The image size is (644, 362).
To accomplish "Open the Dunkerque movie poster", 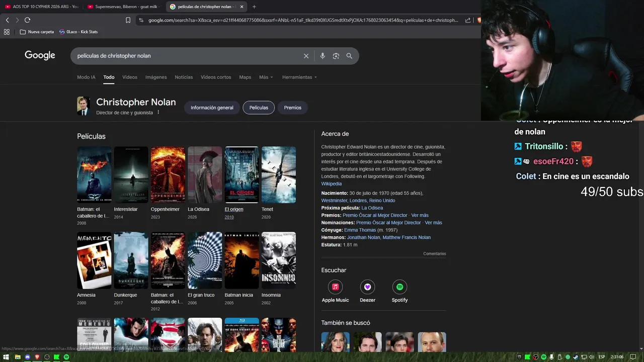I will point(131,260).
